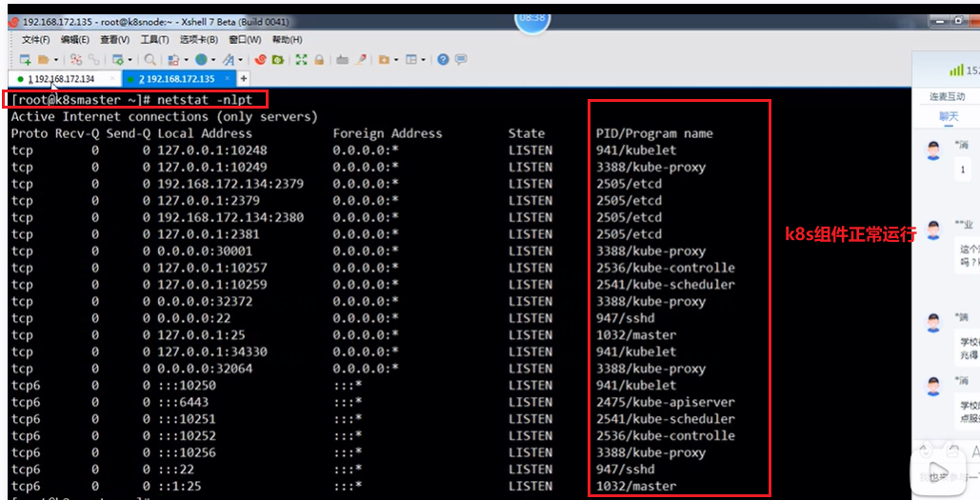Click the Highlight pen icon
Image resolution: width=980 pixels, height=500 pixels.
click(x=361, y=59)
